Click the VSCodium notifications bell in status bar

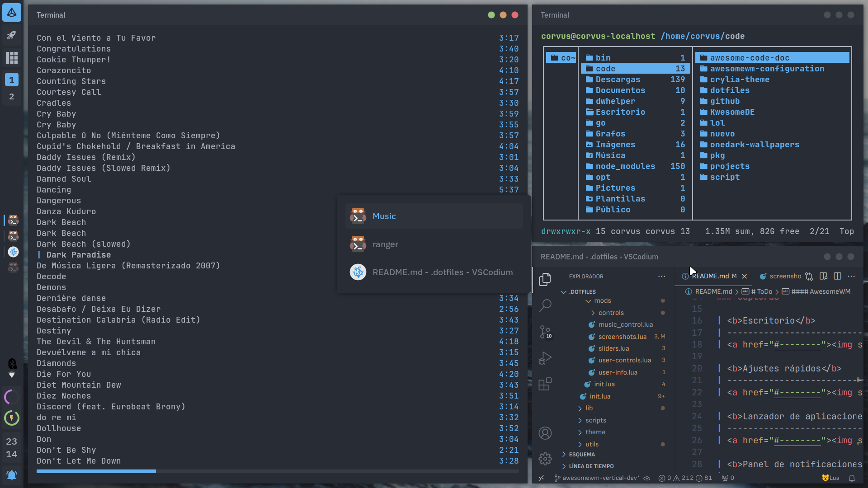click(x=852, y=478)
